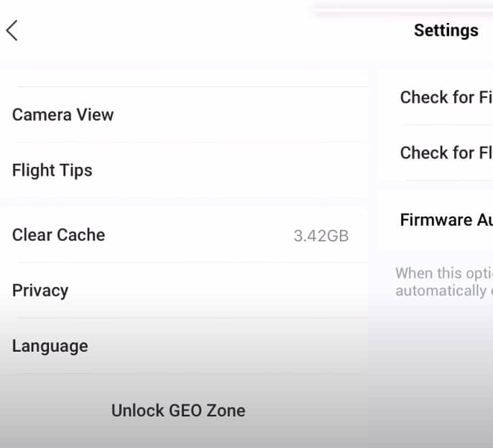Open the Flight Tips section
493x448 pixels.
pos(184,170)
